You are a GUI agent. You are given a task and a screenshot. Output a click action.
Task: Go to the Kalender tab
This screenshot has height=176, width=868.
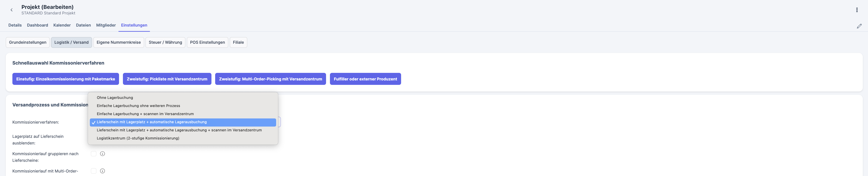tap(62, 25)
